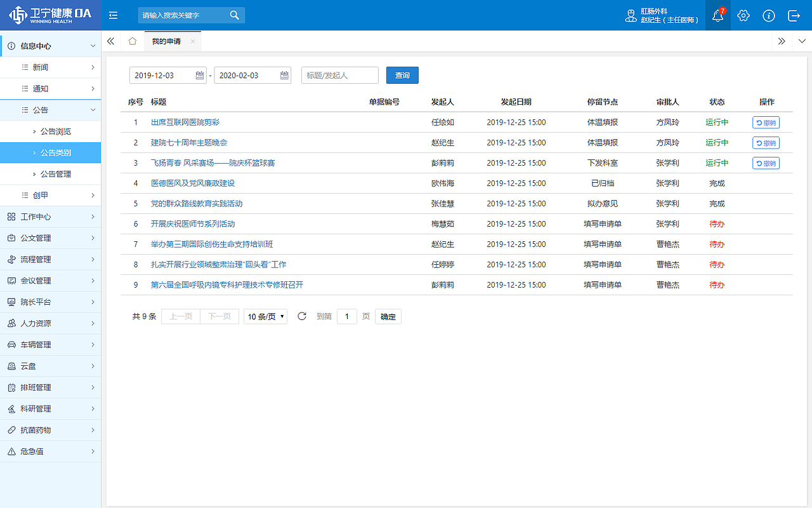The height and width of the screenshot is (508, 812).
Task: Collapse the 公告 section in the sidebar
Action: (93, 110)
